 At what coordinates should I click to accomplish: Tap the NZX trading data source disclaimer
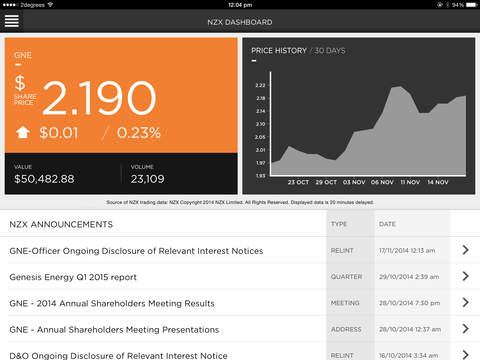point(240,202)
